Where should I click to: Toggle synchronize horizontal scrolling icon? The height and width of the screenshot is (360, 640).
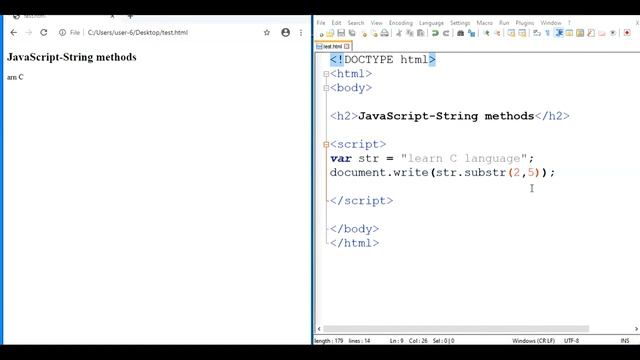(x=522, y=33)
